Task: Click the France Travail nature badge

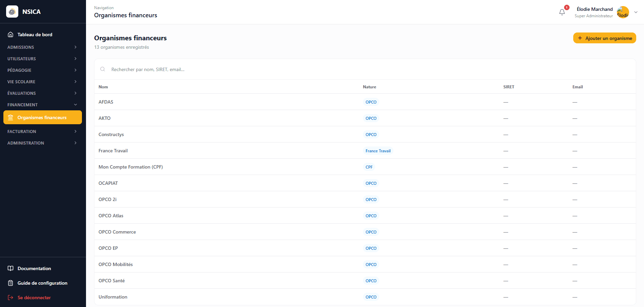Action: point(378,151)
